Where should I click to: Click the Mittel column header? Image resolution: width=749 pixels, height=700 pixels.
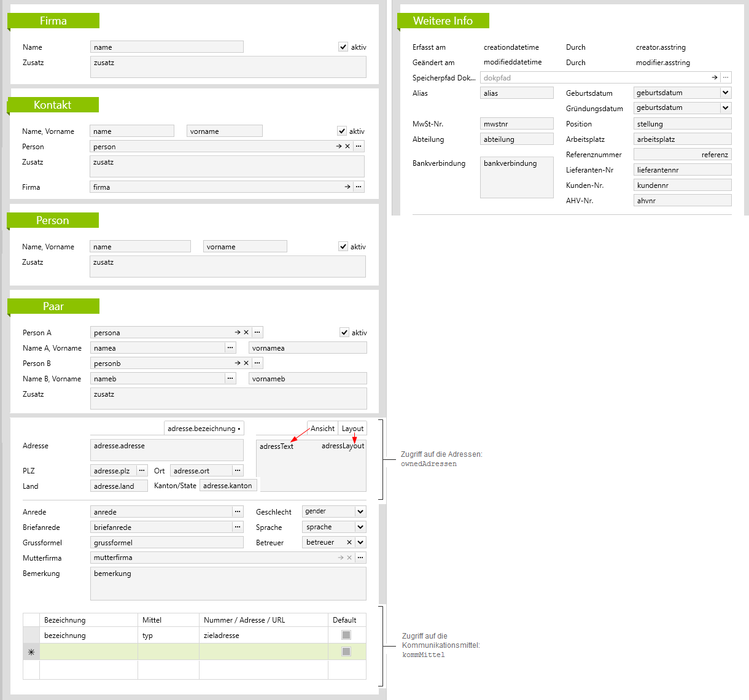pos(168,620)
